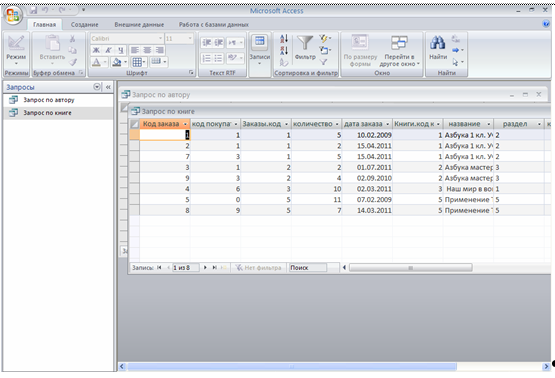Toggle bold (Ж) formatting

pyautogui.click(x=96, y=50)
